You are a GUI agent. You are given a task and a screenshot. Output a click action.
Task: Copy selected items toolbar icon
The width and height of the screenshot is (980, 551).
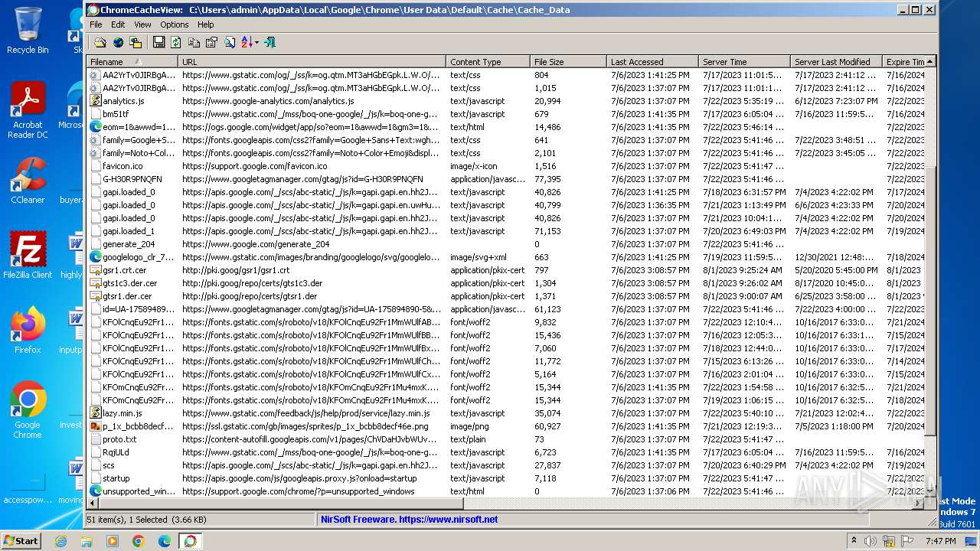tap(194, 43)
